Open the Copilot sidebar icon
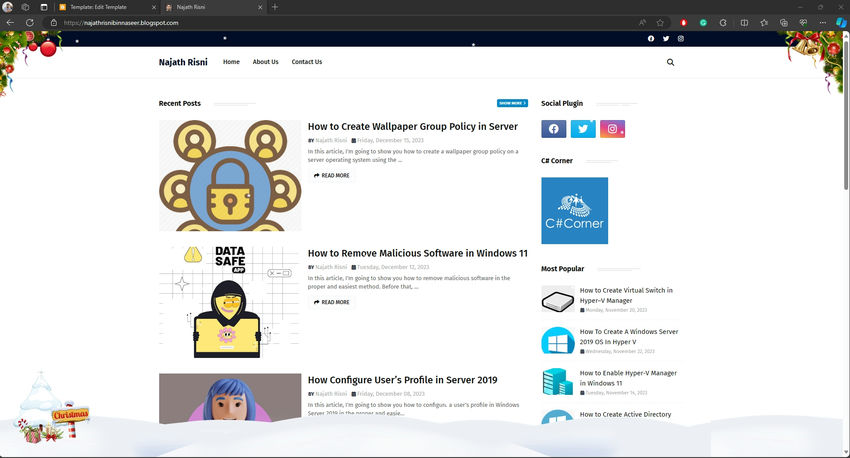Screen dimensions: 850x458 click(841, 23)
